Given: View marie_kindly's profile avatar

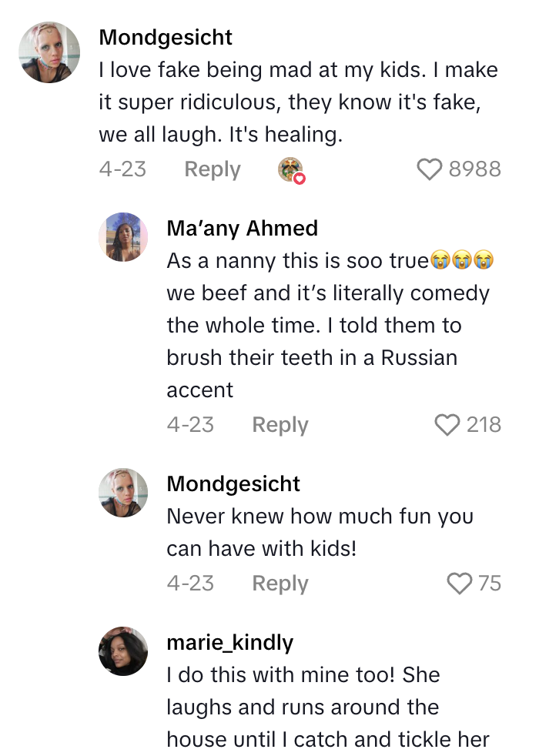Looking at the screenshot, I should (x=123, y=651).
